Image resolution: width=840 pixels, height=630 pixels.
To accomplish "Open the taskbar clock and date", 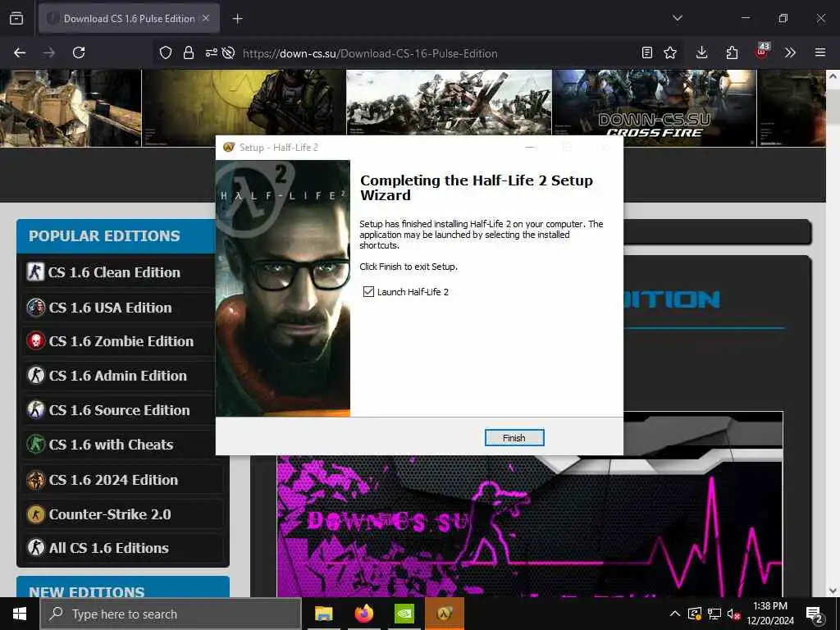I will coord(770,614).
